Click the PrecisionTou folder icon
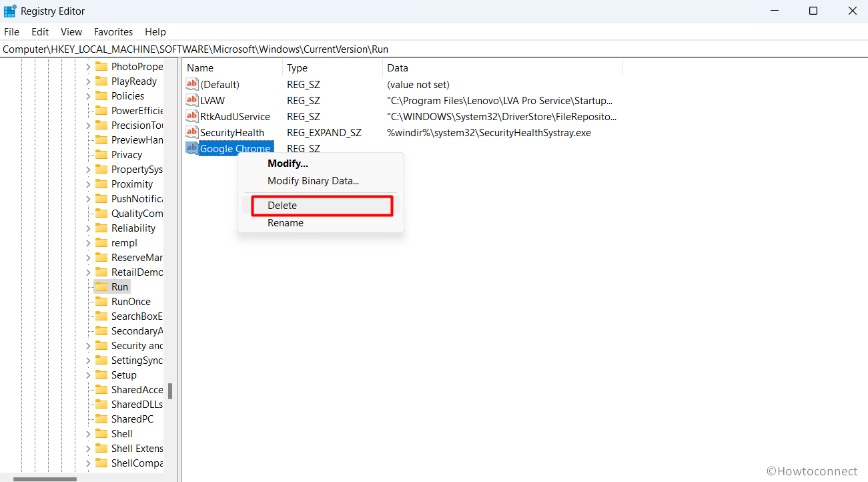The height and width of the screenshot is (482, 868). pos(101,125)
